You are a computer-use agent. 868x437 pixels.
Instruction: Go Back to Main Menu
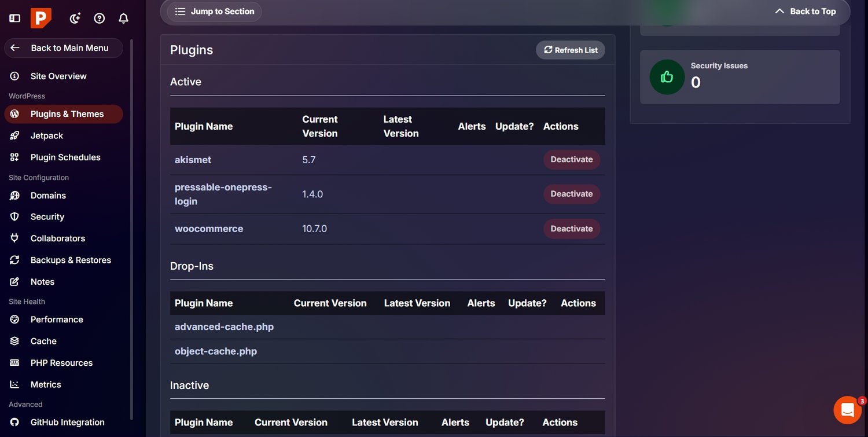[64, 48]
